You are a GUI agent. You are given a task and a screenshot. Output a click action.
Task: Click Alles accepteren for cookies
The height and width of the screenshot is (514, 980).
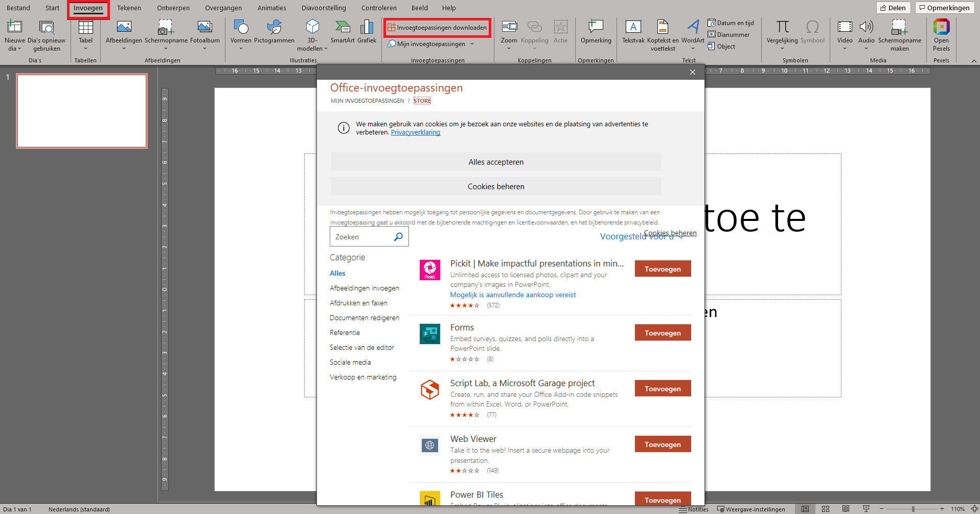(496, 162)
